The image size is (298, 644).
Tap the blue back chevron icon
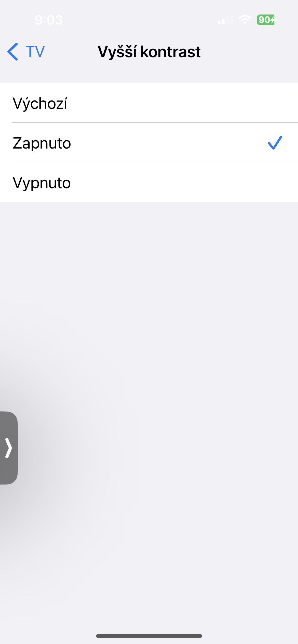click(x=13, y=52)
